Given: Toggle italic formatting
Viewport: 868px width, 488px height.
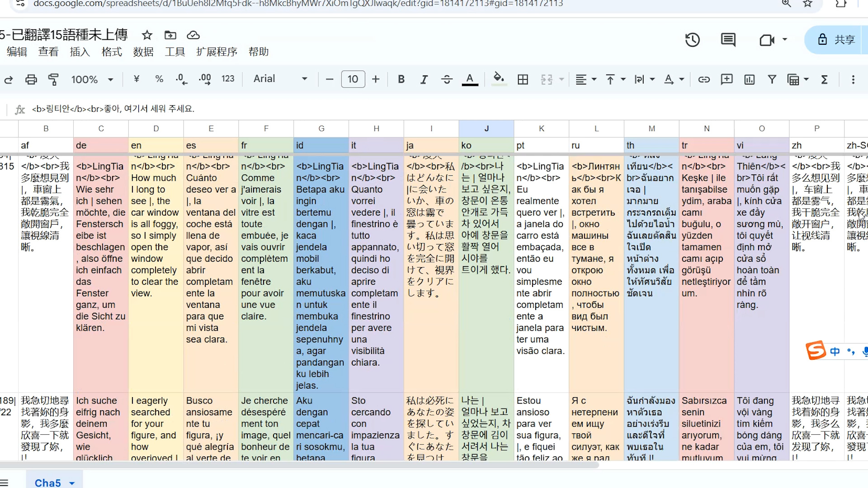Looking at the screenshot, I should click(x=424, y=80).
